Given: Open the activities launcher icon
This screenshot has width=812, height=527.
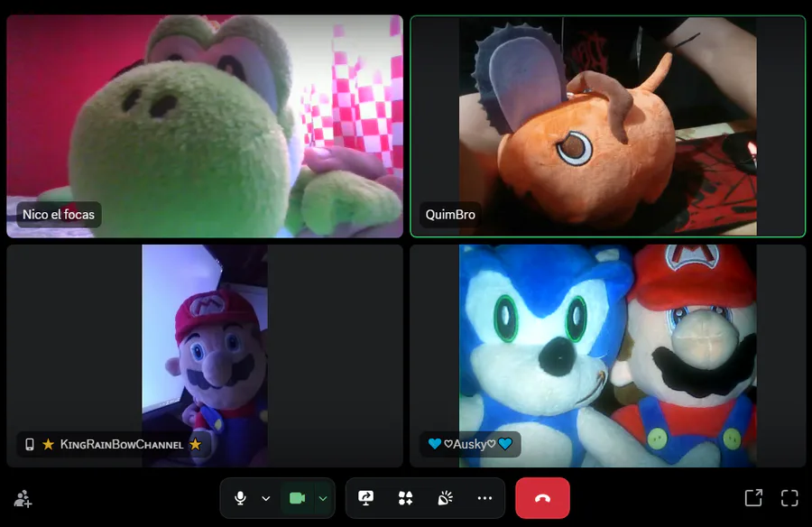Looking at the screenshot, I should [x=405, y=498].
